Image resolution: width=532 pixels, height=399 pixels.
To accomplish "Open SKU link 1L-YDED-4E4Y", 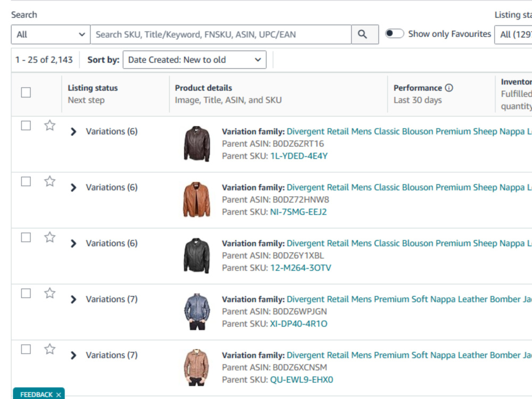I will [x=299, y=156].
